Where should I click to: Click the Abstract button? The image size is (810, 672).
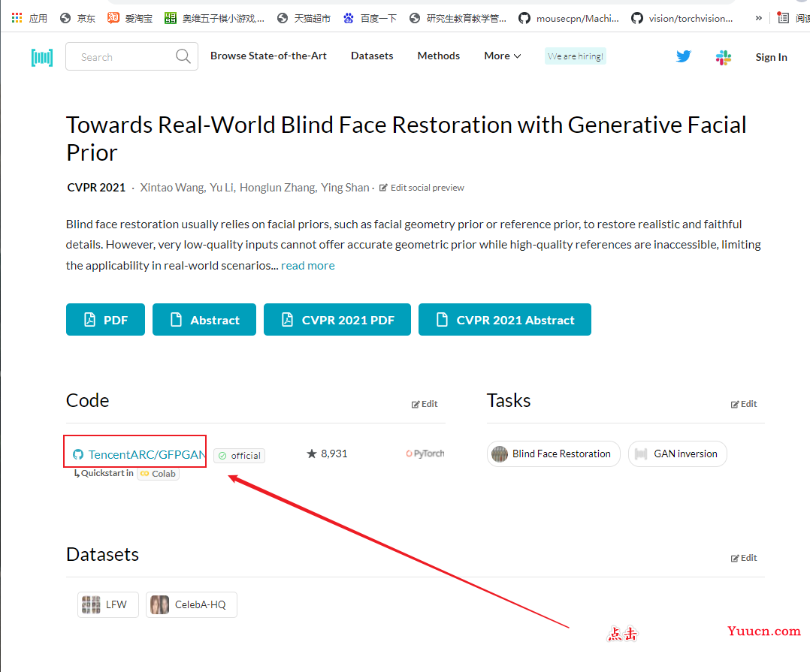(204, 320)
